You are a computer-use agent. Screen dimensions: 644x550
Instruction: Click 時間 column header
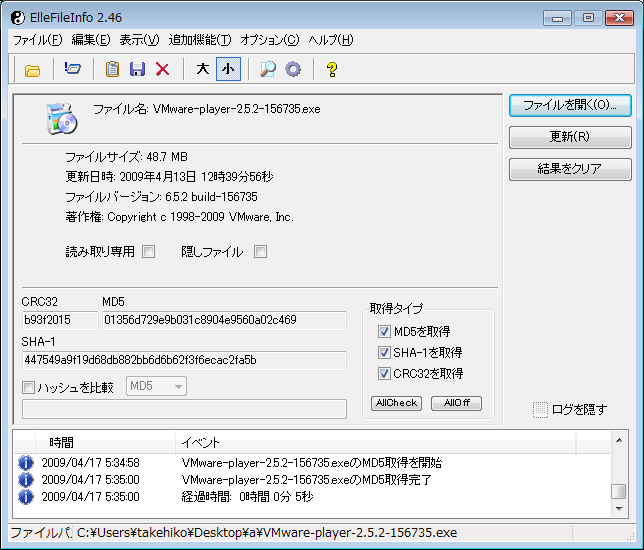[106, 442]
